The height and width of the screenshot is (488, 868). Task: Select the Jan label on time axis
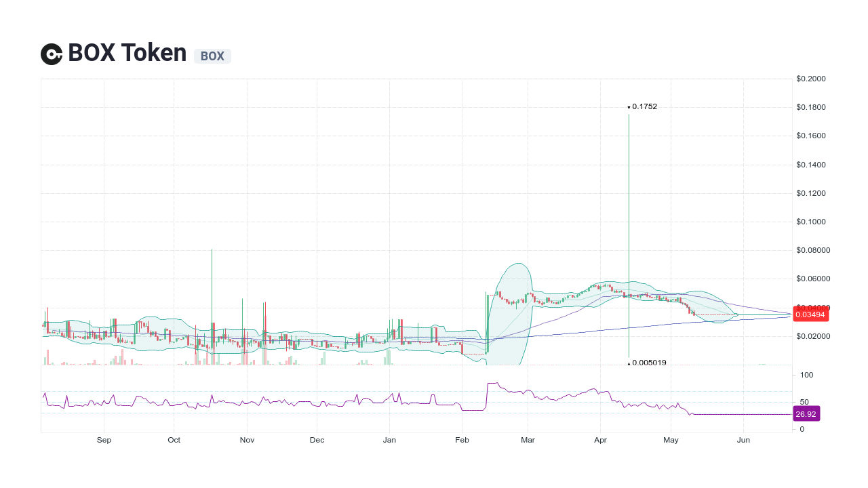(x=389, y=440)
